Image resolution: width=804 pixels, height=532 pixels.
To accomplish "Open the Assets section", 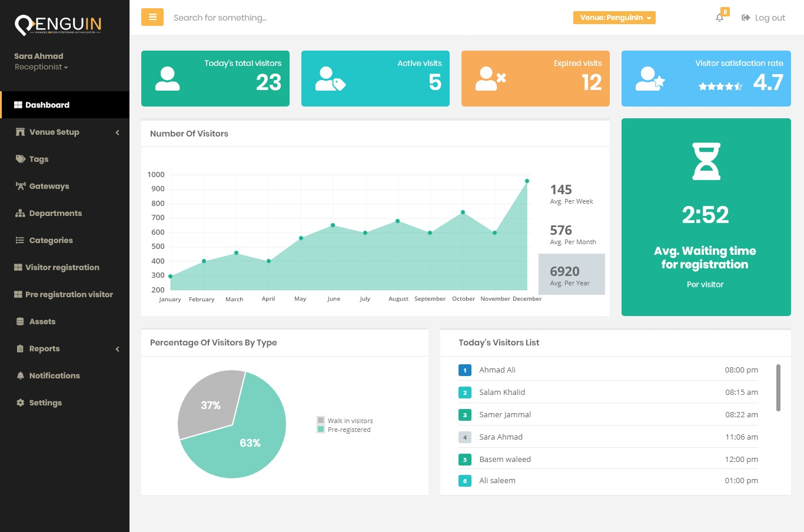I will (41, 321).
